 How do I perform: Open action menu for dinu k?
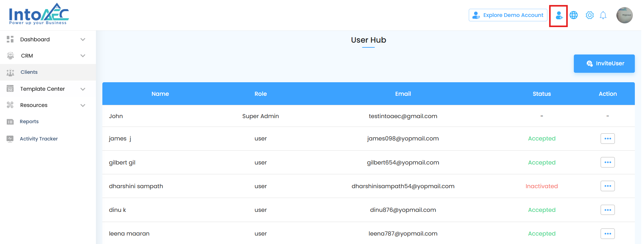607,210
